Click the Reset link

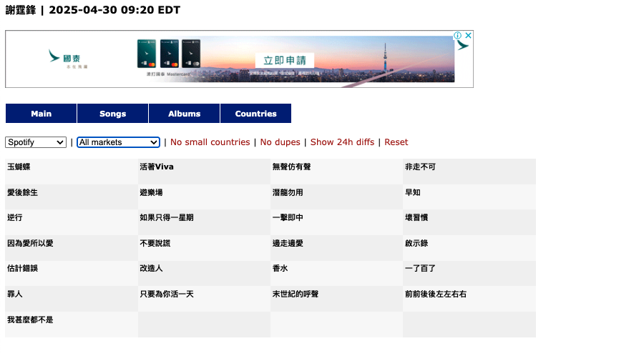coord(396,142)
